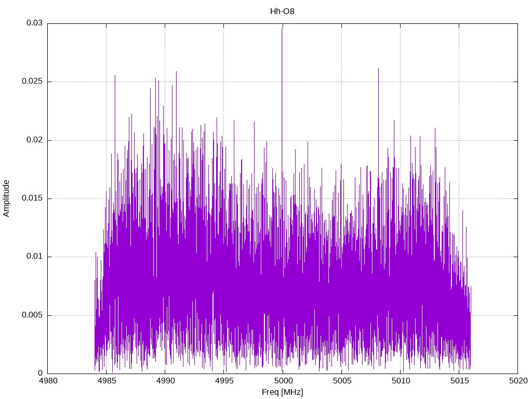Click the tallest spike peak at 5000 MHz
The height and width of the screenshot is (399, 532).
pos(282,29)
